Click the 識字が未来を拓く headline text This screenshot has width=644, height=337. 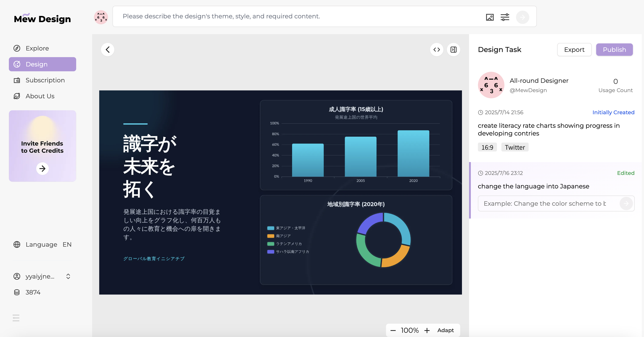click(x=150, y=166)
